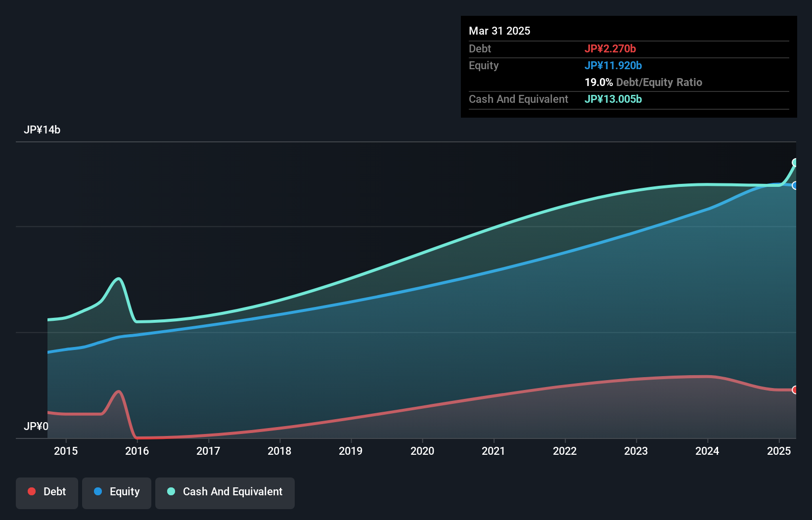Toggle Cash And Equivalent legend button
Image resolution: width=812 pixels, height=520 pixels.
[x=225, y=493]
